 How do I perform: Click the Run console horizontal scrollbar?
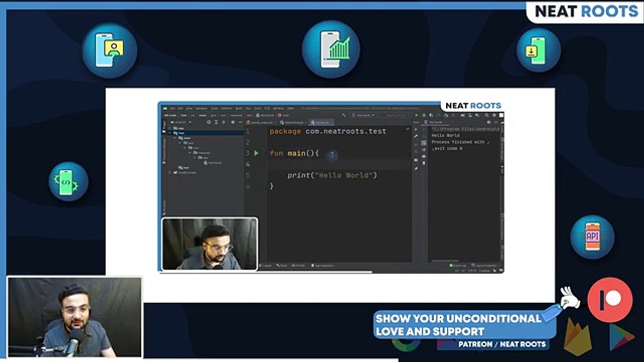click(446, 261)
